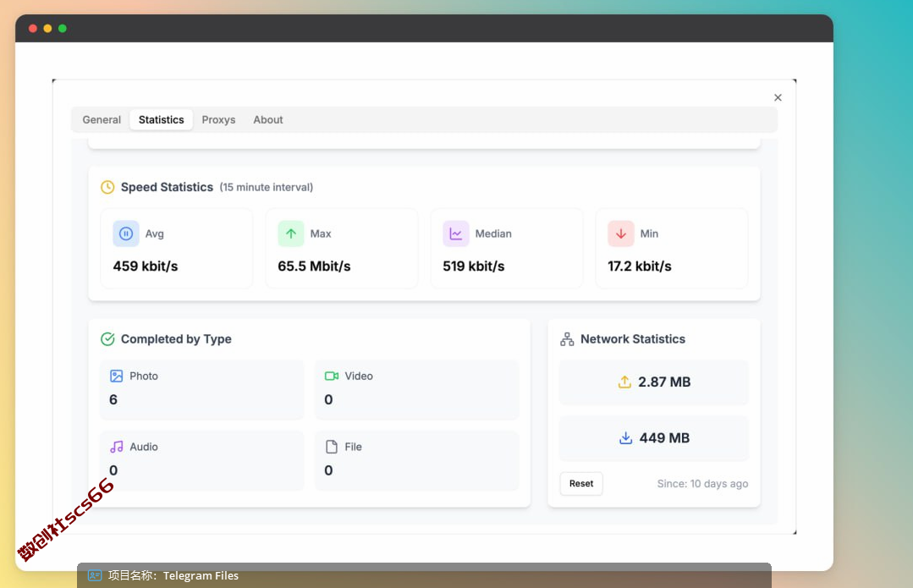Click the Median chart icon

(x=456, y=234)
